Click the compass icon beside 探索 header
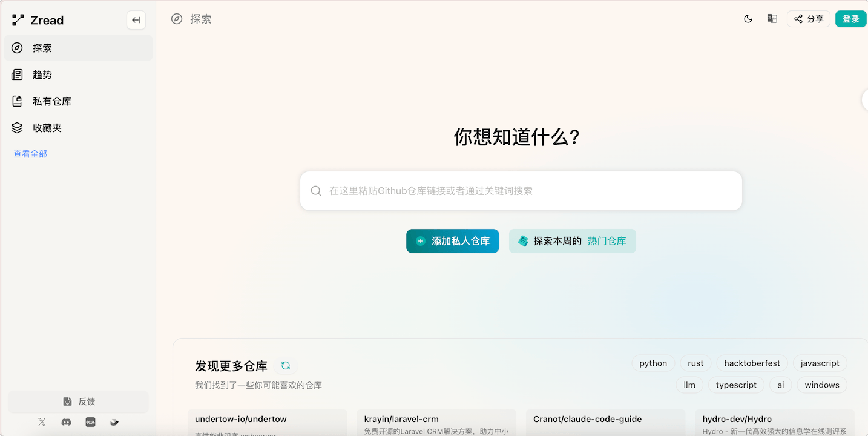The width and height of the screenshot is (868, 436). coord(177,19)
